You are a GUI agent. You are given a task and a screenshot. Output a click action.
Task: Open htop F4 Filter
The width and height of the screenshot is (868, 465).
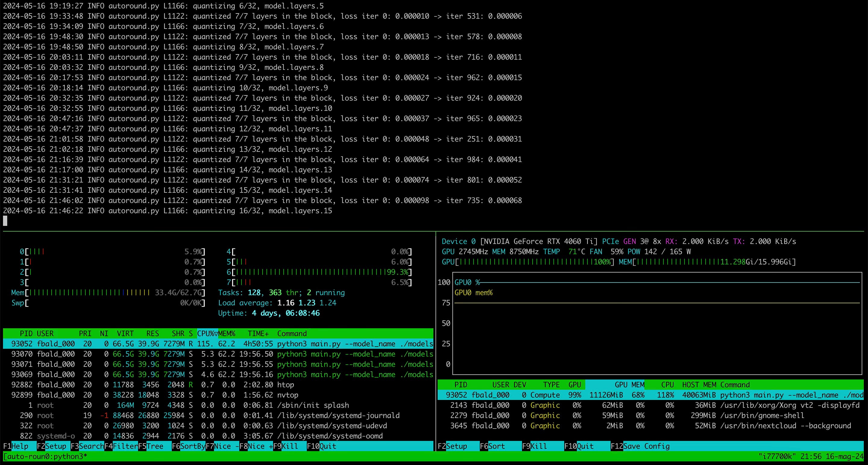[121, 446]
